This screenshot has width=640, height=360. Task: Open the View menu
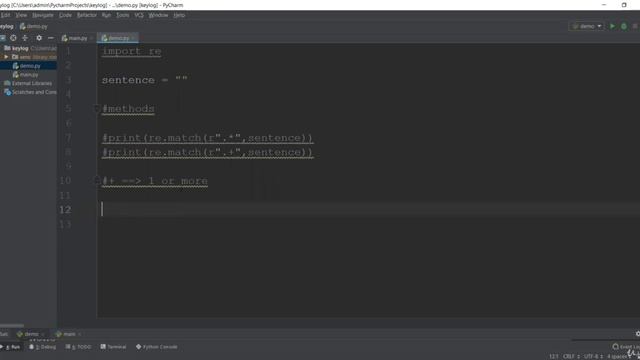coord(21,15)
